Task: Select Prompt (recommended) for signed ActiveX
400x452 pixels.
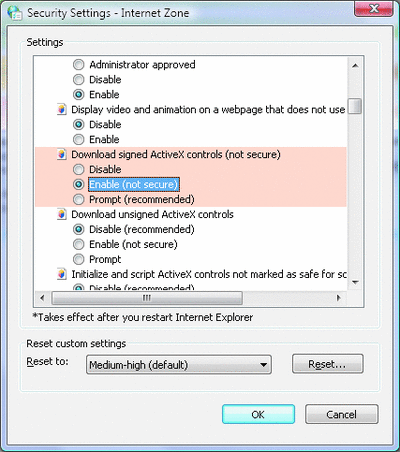Action: 79,199
